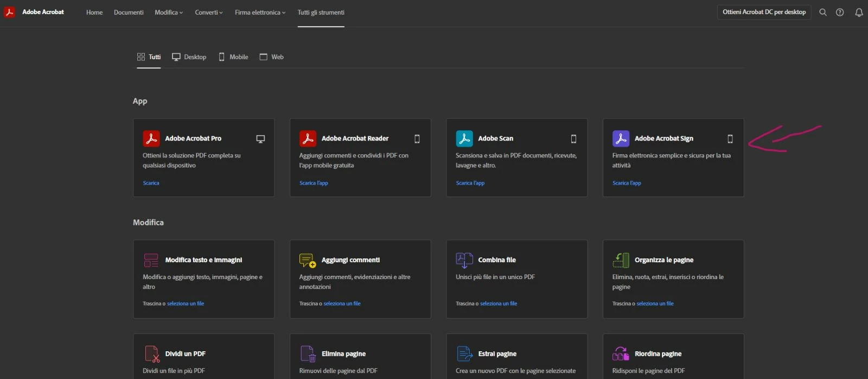The width and height of the screenshot is (868, 379).
Task: Click the Adobe Scan app icon
Action: point(464,138)
